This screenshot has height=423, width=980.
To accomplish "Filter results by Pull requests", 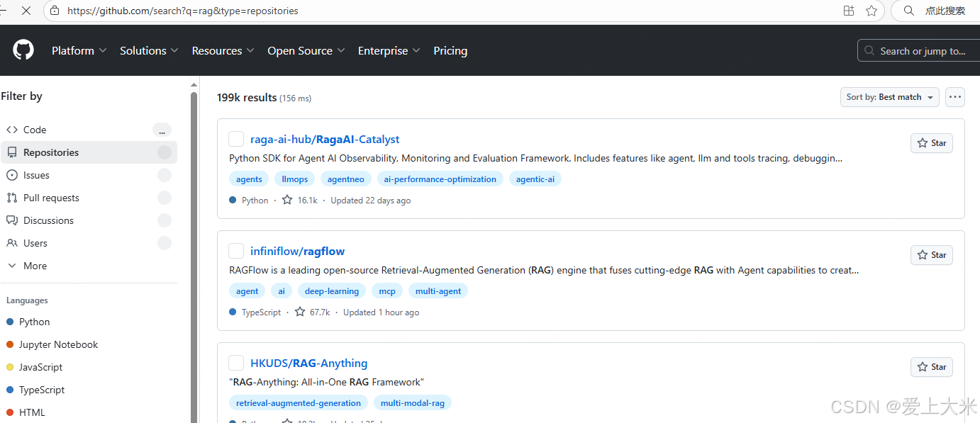I will point(89,198).
